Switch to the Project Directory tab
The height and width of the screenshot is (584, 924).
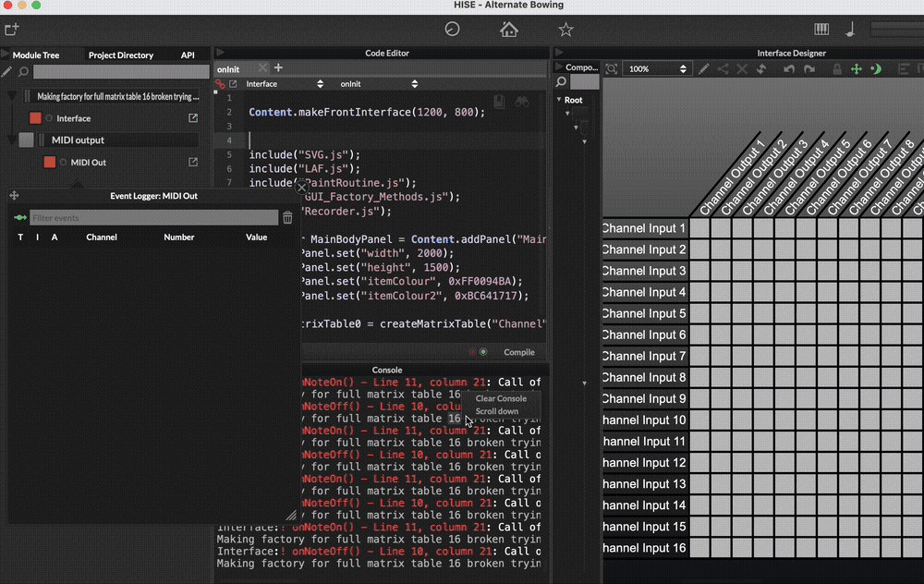pyautogui.click(x=121, y=55)
